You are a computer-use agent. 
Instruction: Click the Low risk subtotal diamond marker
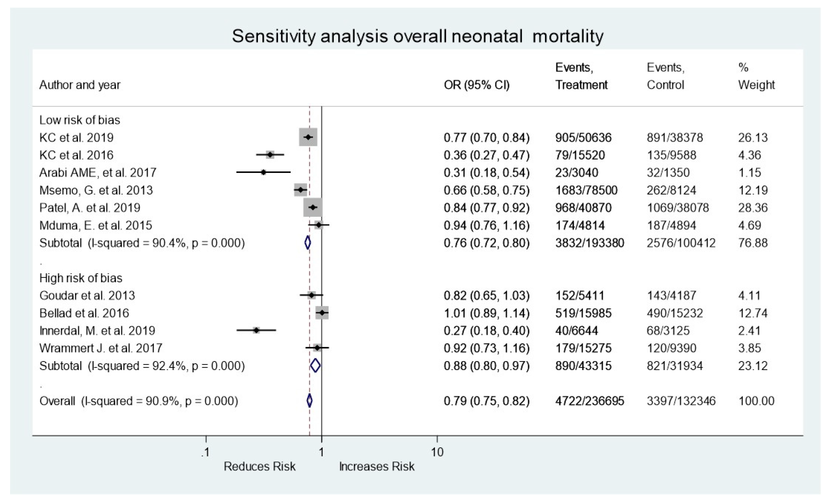click(308, 242)
